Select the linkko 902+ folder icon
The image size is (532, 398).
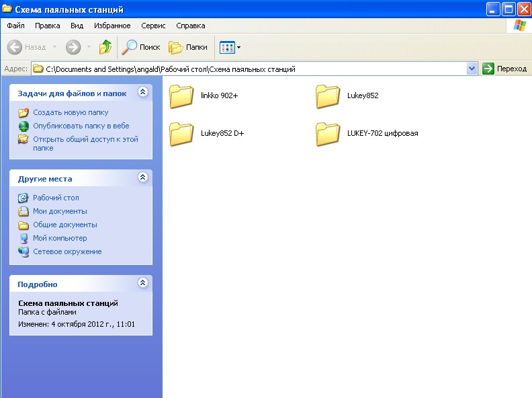pyautogui.click(x=181, y=96)
